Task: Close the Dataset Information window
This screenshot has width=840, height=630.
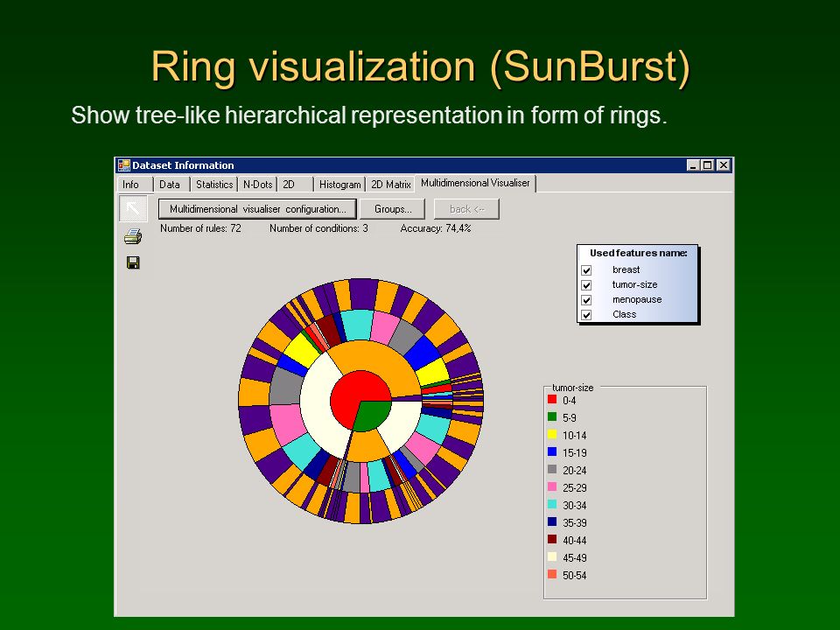Action: [724, 165]
